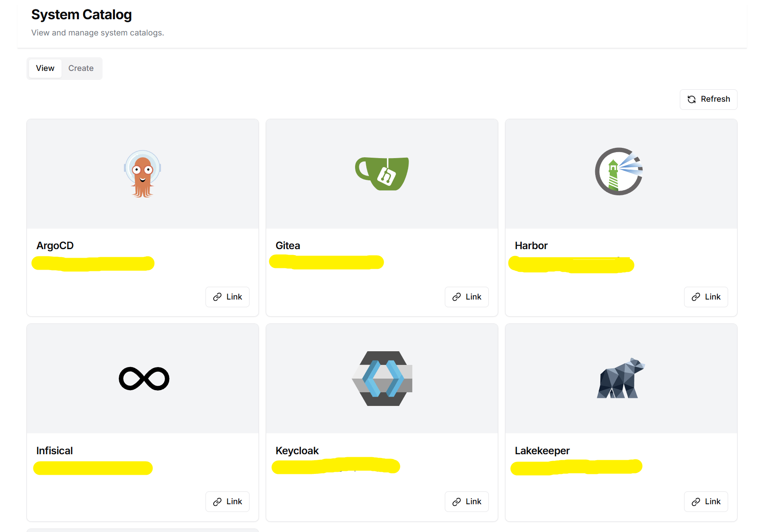Click the ArgoCD octopus logo
This screenshot has width=758, height=532.
pos(142,173)
